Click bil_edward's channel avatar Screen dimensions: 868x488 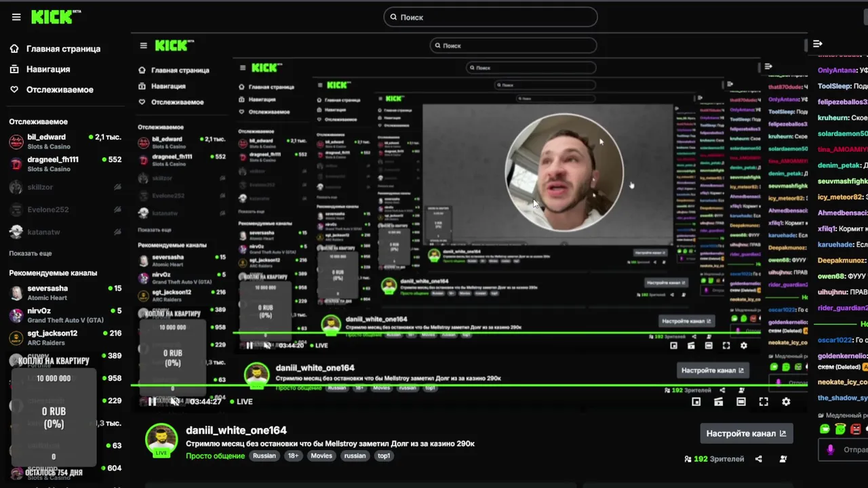point(16,142)
